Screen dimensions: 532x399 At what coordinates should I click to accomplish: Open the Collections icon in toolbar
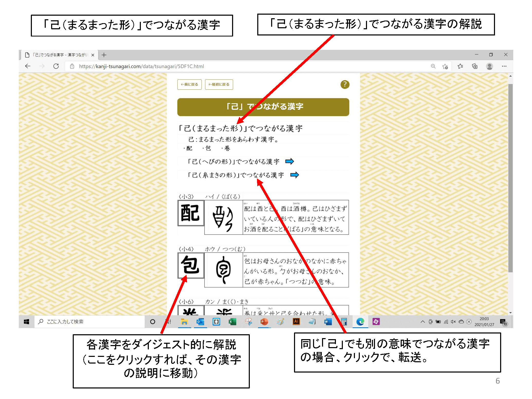[x=475, y=66]
